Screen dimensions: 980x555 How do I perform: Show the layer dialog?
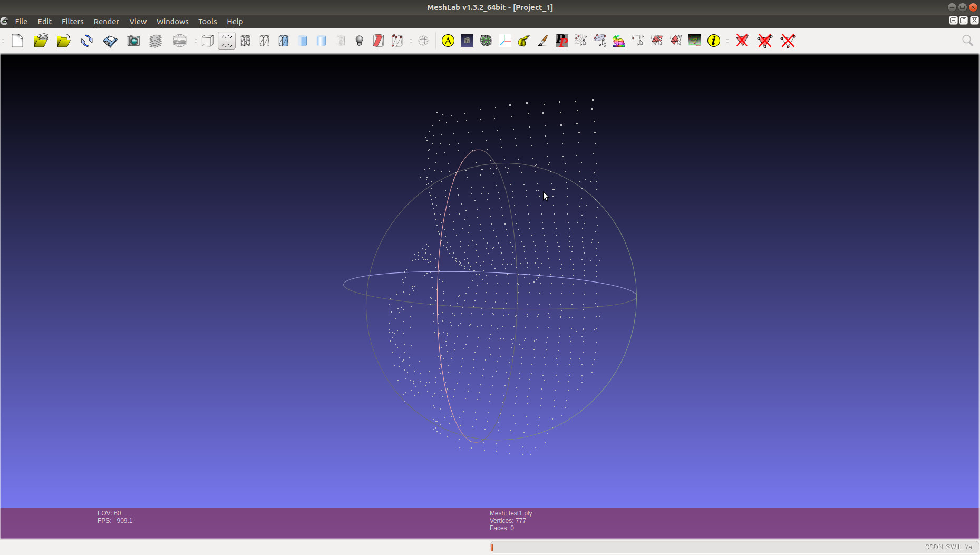156,41
